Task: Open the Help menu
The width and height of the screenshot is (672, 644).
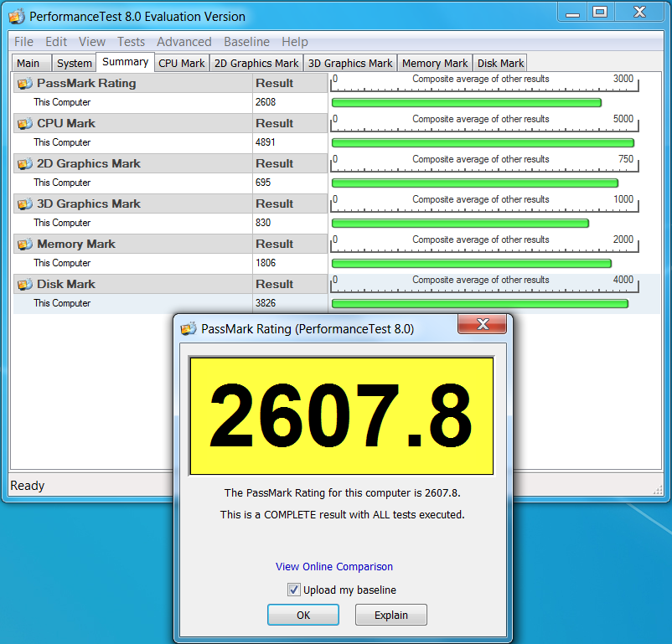Action: click(x=295, y=42)
